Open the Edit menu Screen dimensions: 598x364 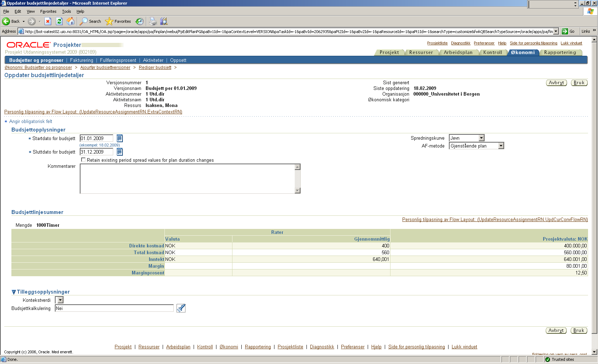18,11
